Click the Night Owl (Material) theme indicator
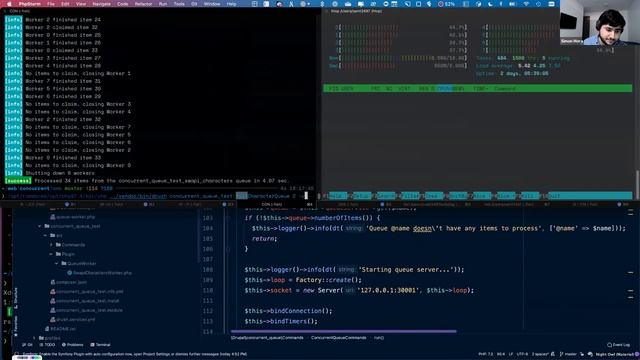The width and height of the screenshot is (640, 360). click(614, 354)
